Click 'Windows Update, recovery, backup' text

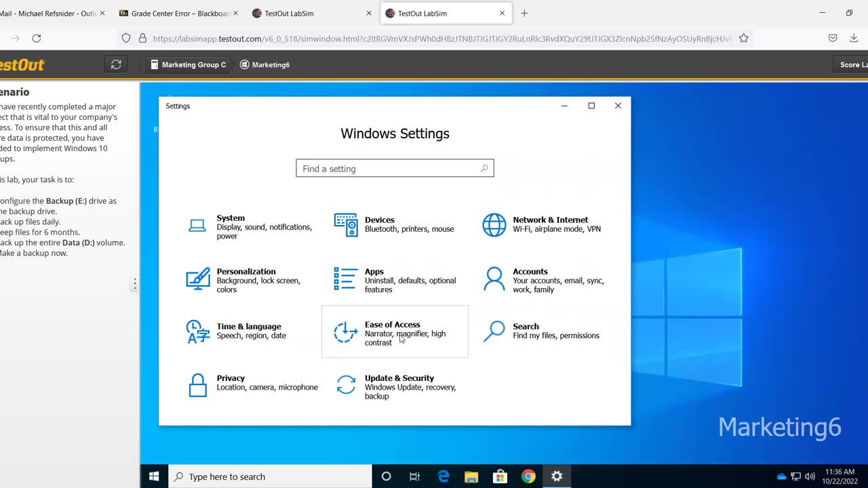coord(410,392)
